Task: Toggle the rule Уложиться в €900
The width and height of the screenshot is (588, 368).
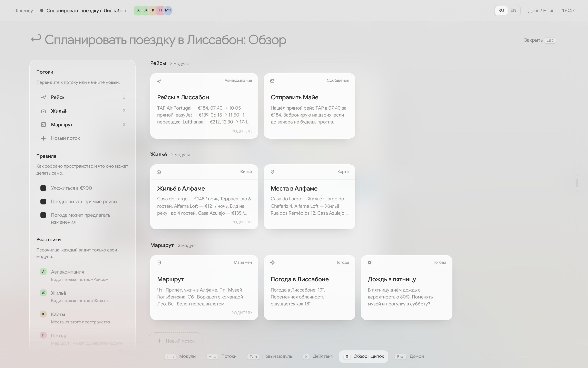Action: coord(43,188)
